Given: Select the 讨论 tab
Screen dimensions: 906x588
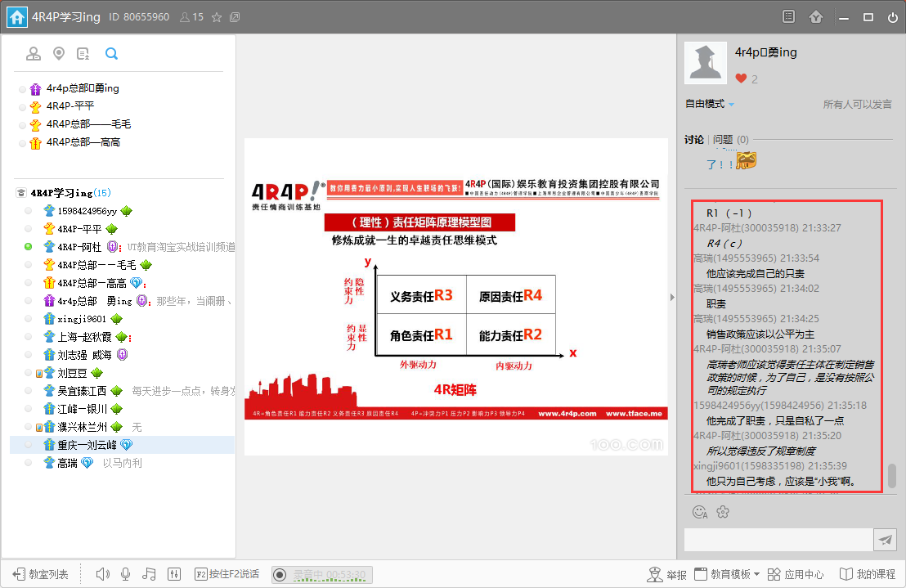Looking at the screenshot, I should point(694,140).
